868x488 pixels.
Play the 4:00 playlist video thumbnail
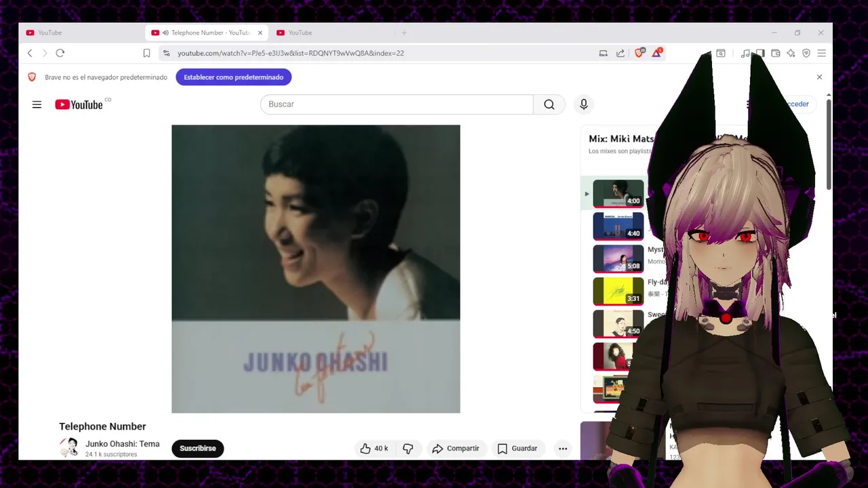click(x=618, y=193)
